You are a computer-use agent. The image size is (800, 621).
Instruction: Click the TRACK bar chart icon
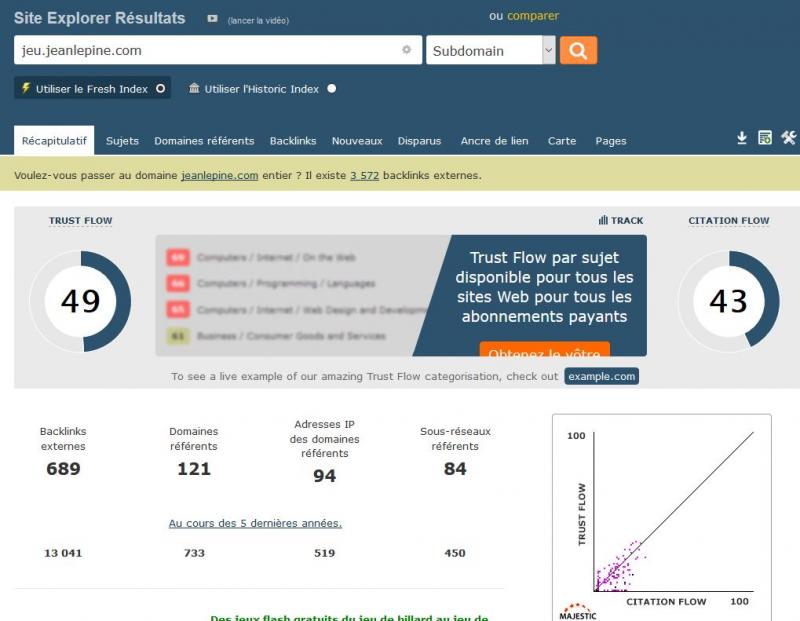(603, 220)
